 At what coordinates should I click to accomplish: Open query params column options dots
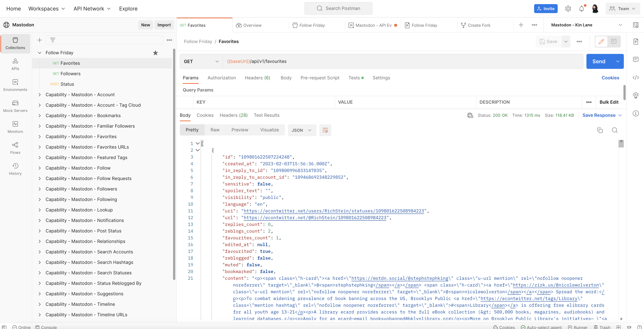click(x=589, y=102)
